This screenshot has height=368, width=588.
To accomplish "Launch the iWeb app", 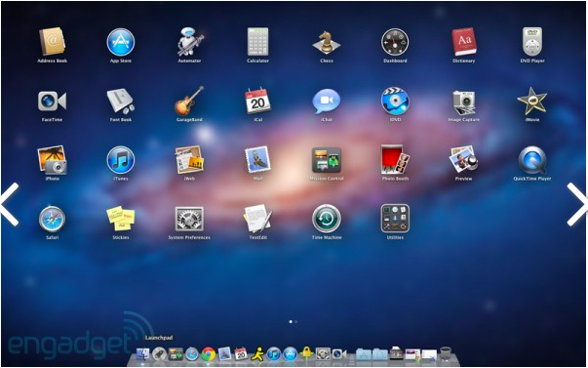I will point(189,159).
